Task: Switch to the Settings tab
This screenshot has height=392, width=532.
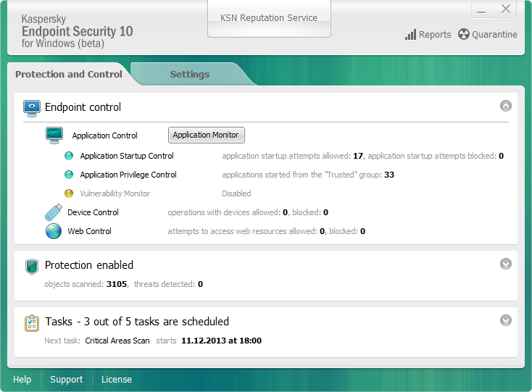Action: coord(189,74)
